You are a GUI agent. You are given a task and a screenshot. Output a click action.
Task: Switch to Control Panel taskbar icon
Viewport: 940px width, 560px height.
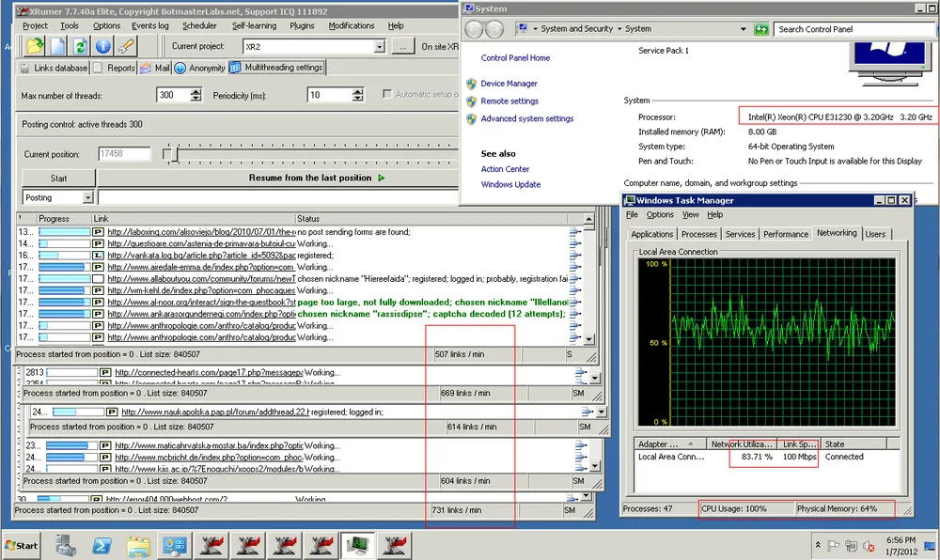click(175, 545)
